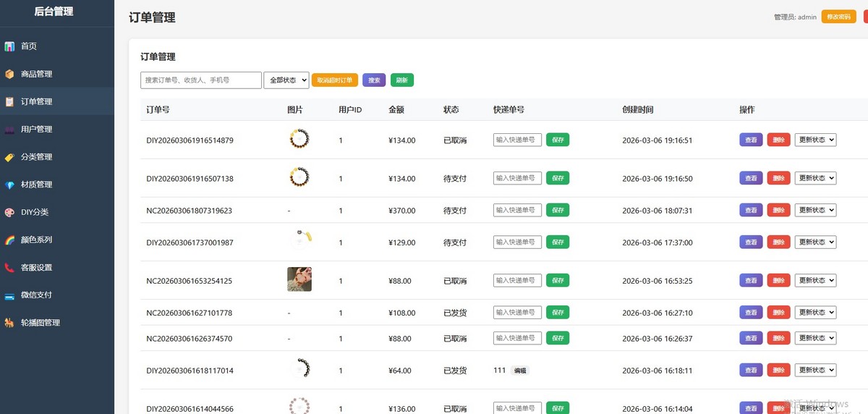Click the DIY分类 palette icon
Screen dimensions: 868x414
pos(9,212)
